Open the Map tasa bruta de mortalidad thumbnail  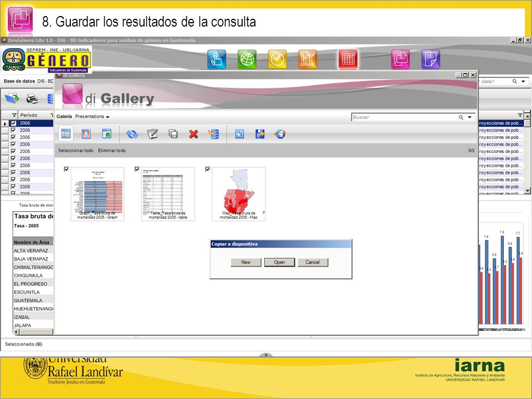click(238, 194)
